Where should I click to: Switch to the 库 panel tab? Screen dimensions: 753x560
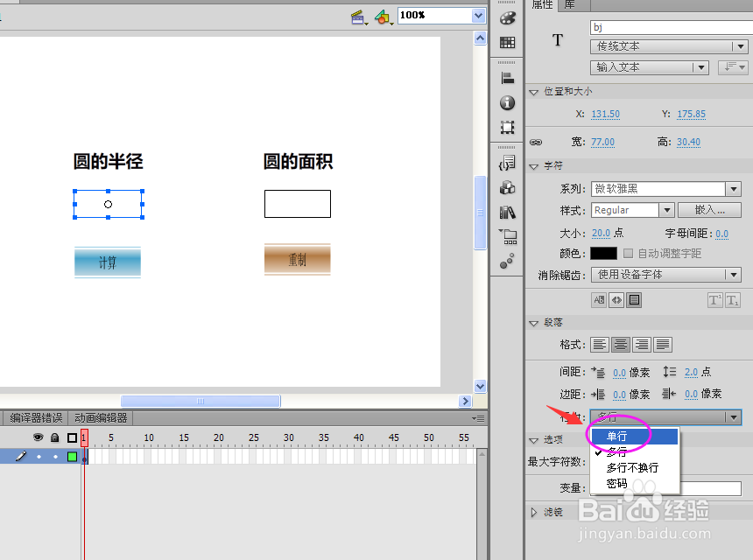pos(569,6)
